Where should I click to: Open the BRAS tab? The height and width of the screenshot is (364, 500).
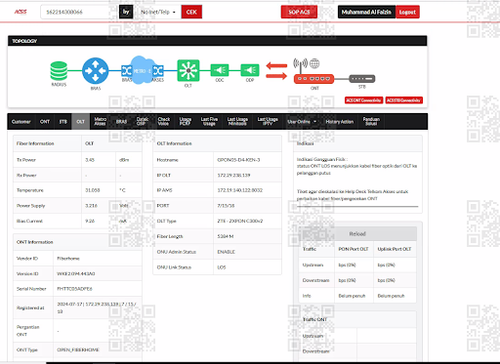[121, 122]
